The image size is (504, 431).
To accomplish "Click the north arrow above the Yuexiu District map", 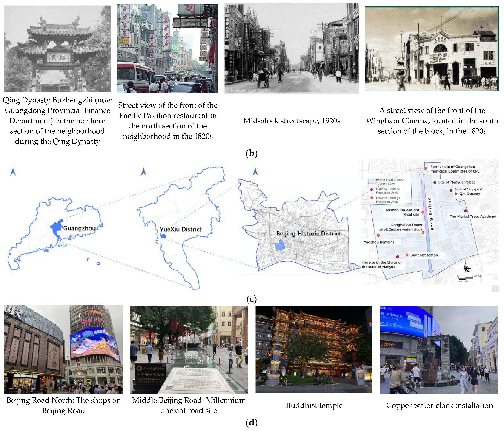I will (143, 172).
